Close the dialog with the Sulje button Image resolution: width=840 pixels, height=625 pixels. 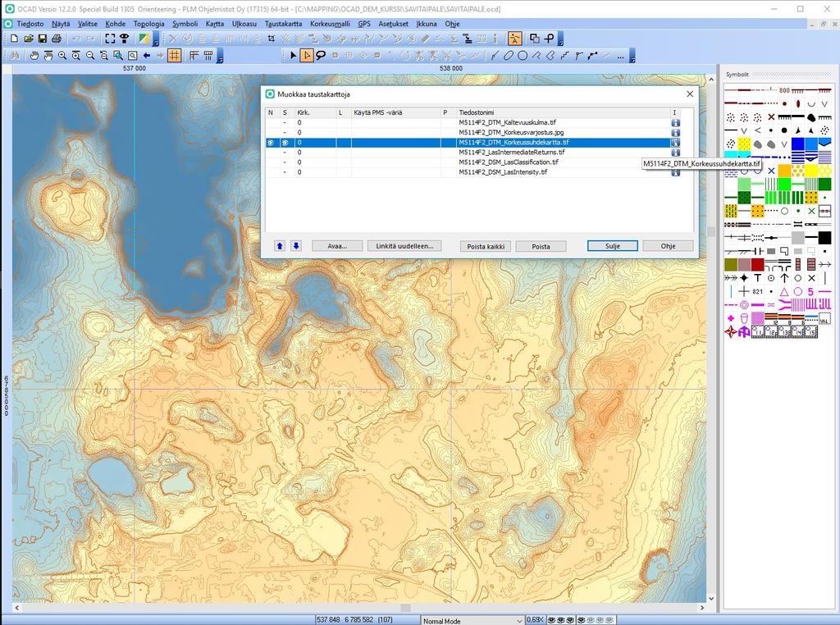coord(612,246)
